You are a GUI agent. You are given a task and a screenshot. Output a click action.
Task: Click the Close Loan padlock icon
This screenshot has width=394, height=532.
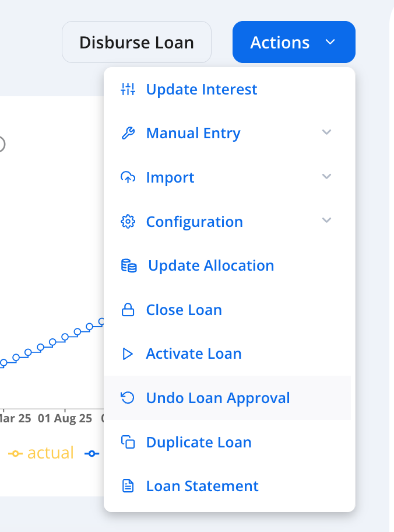click(x=128, y=310)
